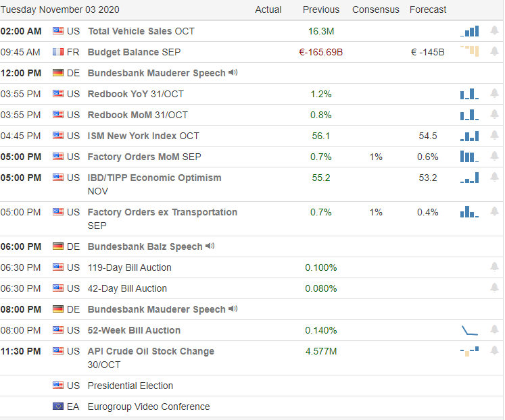Image resolution: width=505 pixels, height=420 pixels.
Task: Click the Forecast column header
Action: point(428,9)
